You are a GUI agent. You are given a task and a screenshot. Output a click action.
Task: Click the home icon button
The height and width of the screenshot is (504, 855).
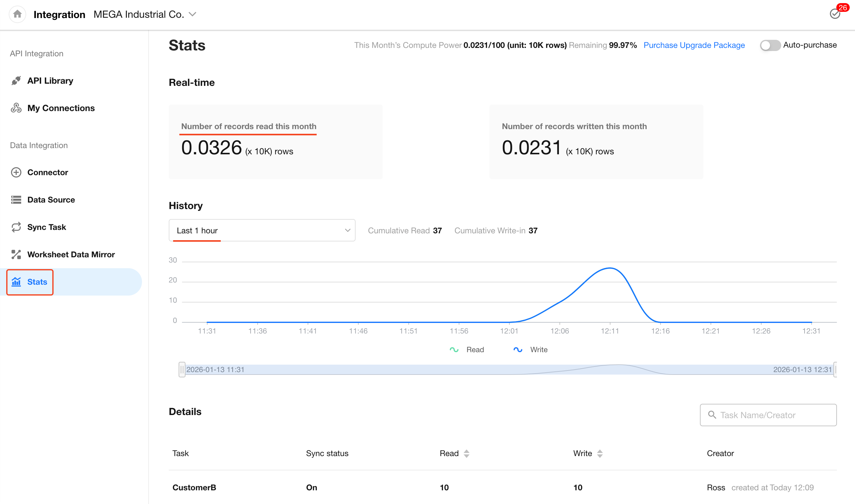[17, 14]
